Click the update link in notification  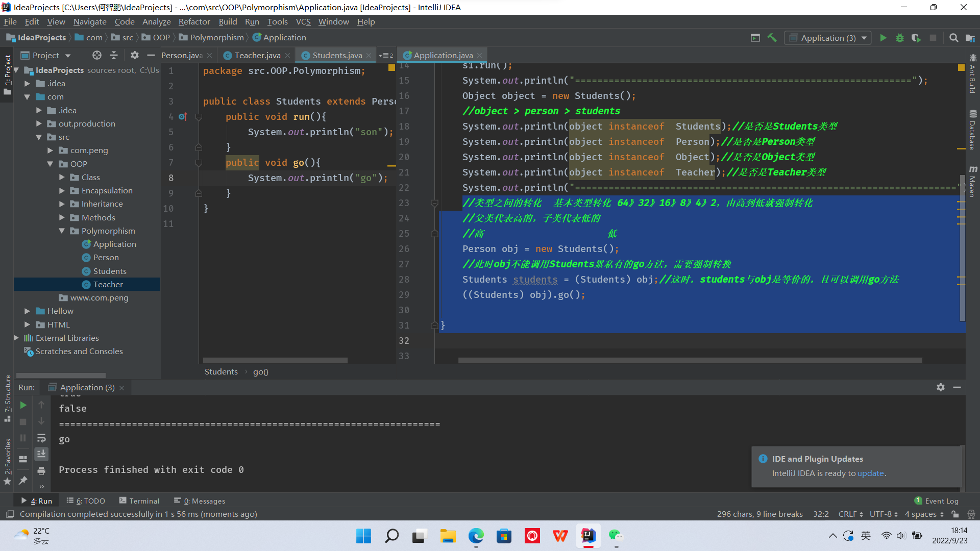pyautogui.click(x=870, y=473)
